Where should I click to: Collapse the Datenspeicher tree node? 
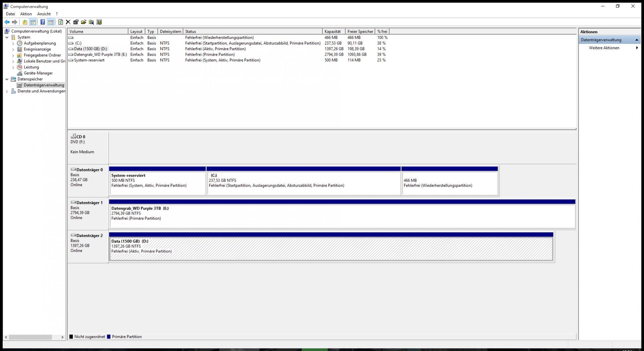pos(7,79)
